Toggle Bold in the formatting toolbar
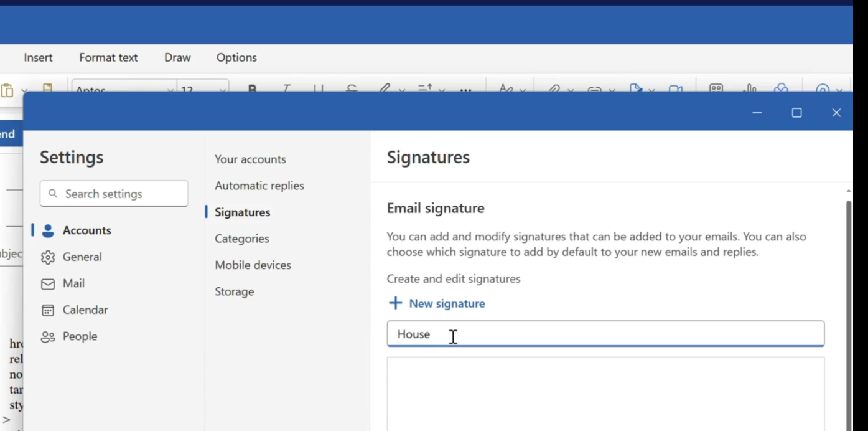Screen dimensions: 868x431 click(252, 89)
